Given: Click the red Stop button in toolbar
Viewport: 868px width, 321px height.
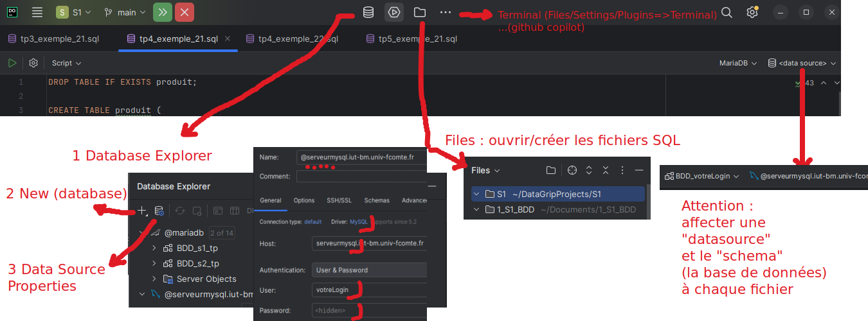Looking at the screenshot, I should click(x=184, y=12).
